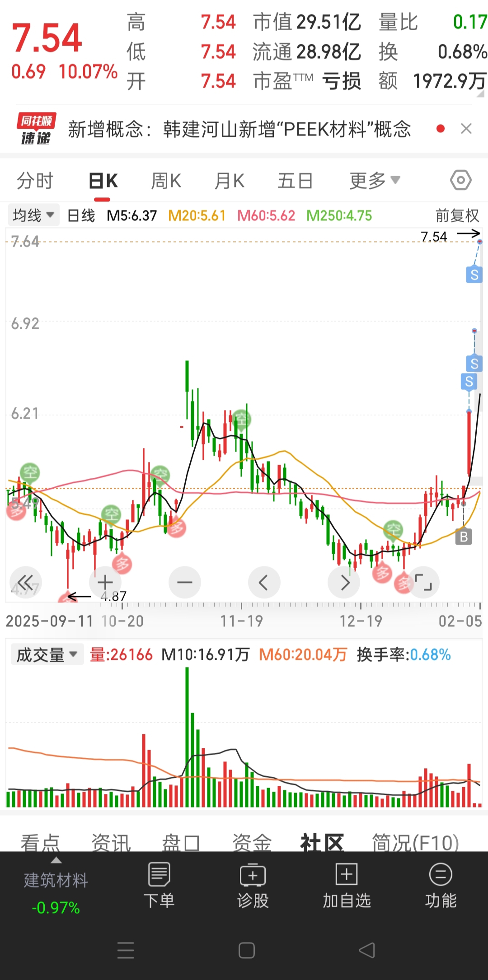Switch to 月K chart tab
Viewport: 488px width, 980px height.
point(229,181)
